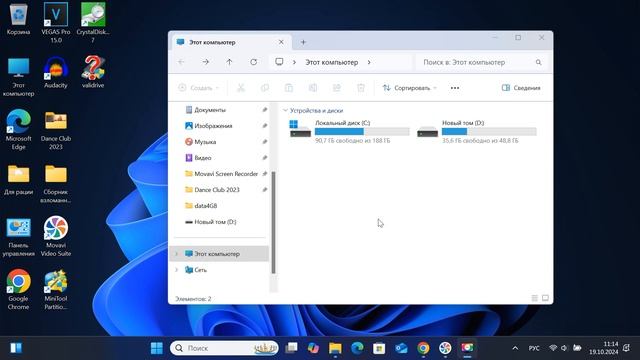
Task: Open Images (Изображения) in sidebar
Action: pyautogui.click(x=213, y=126)
